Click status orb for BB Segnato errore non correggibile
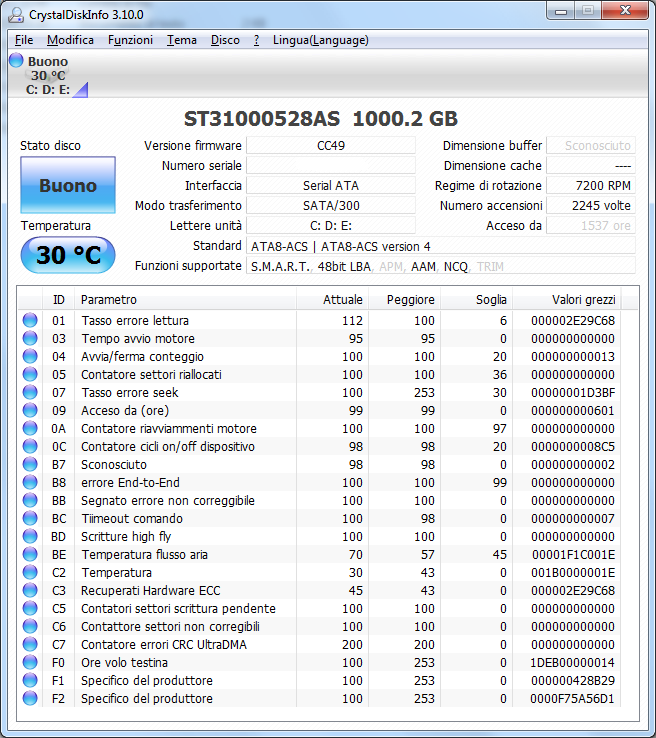 [30, 500]
